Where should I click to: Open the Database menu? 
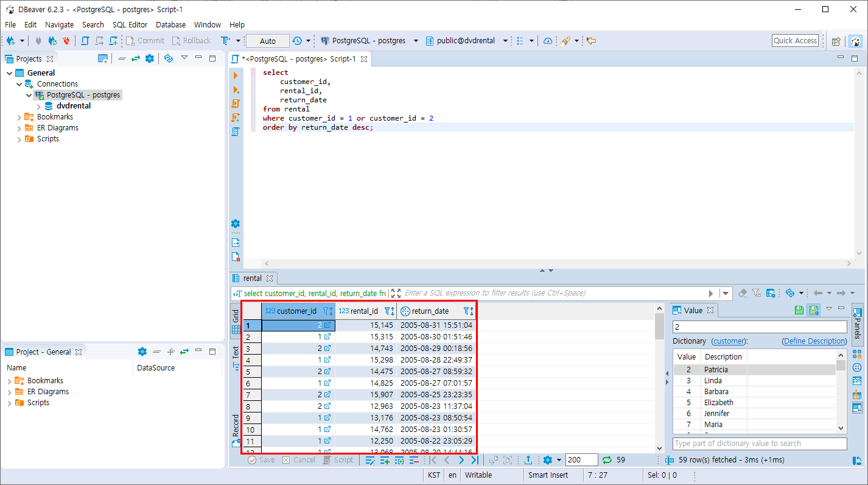point(170,25)
